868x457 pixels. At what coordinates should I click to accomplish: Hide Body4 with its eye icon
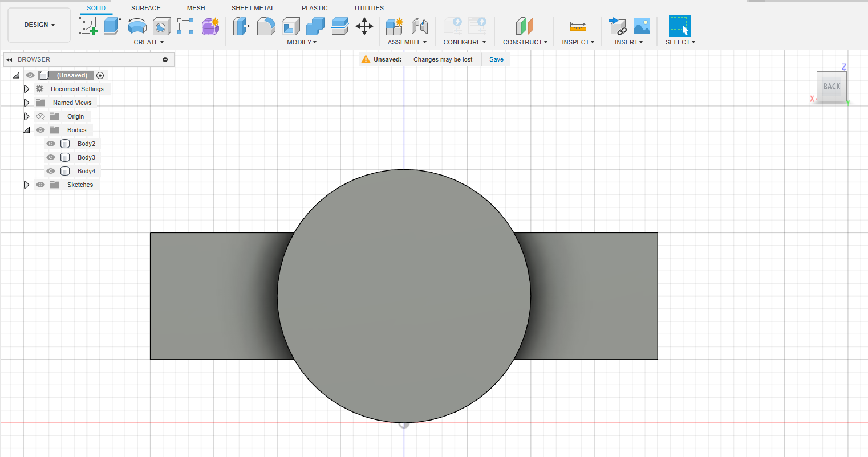tap(51, 171)
